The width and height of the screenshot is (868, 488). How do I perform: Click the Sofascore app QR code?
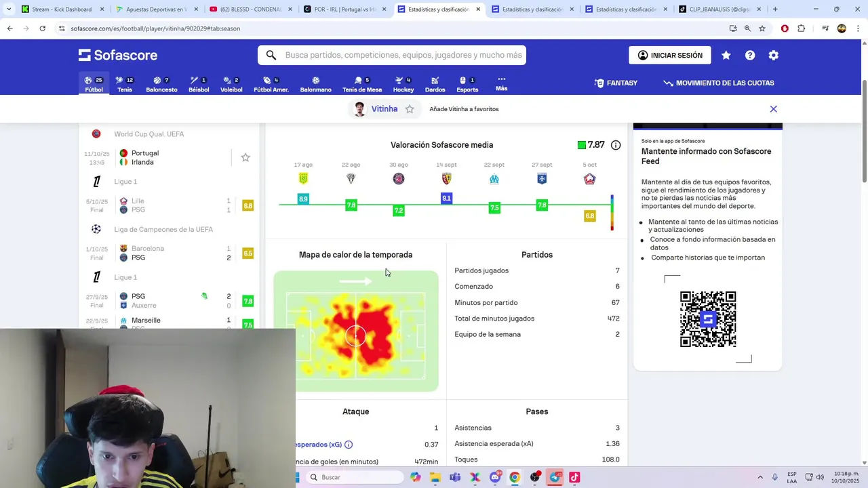(x=708, y=319)
